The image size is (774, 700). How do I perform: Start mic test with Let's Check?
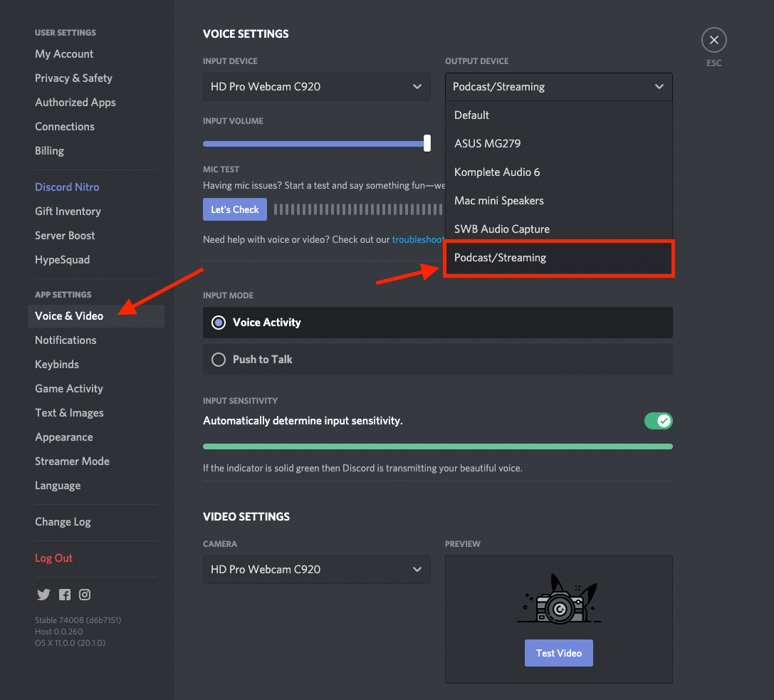click(235, 209)
